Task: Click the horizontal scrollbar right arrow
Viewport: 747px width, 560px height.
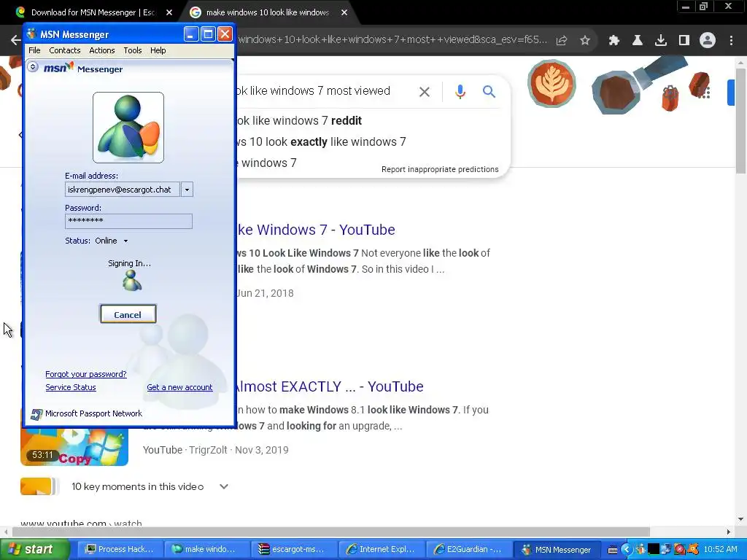Action: pos(729,532)
